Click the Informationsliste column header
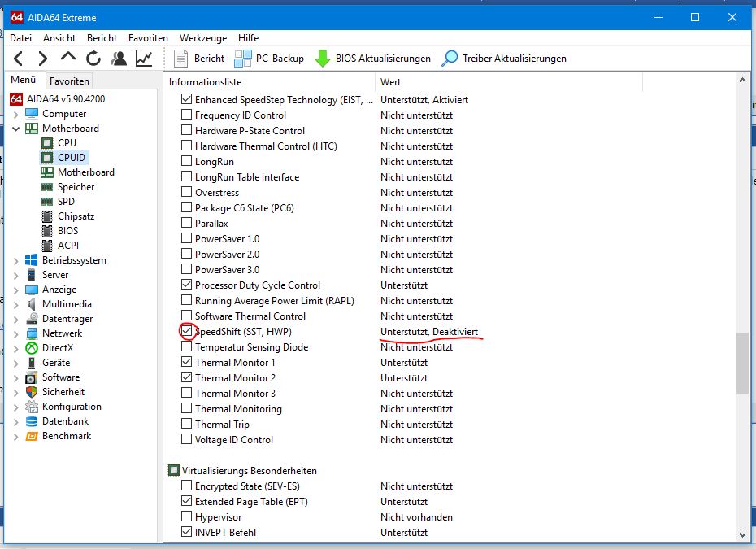Screen dimensions: 756x549 pyautogui.click(x=269, y=82)
